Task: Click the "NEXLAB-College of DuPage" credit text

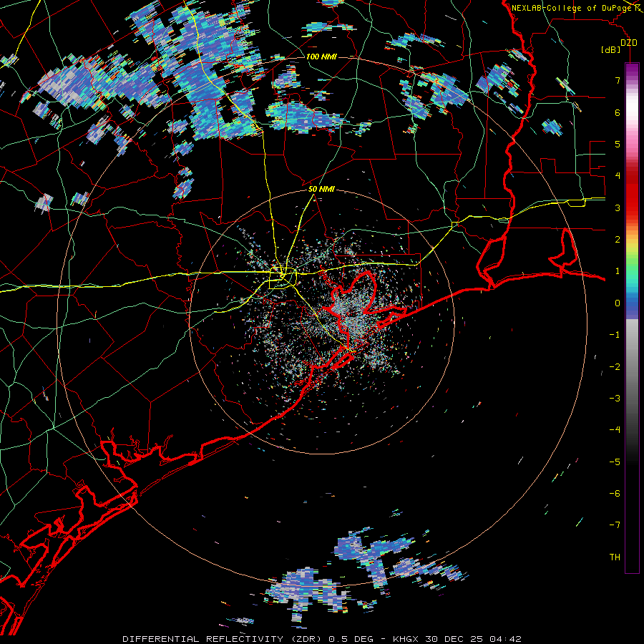Action: (x=571, y=8)
